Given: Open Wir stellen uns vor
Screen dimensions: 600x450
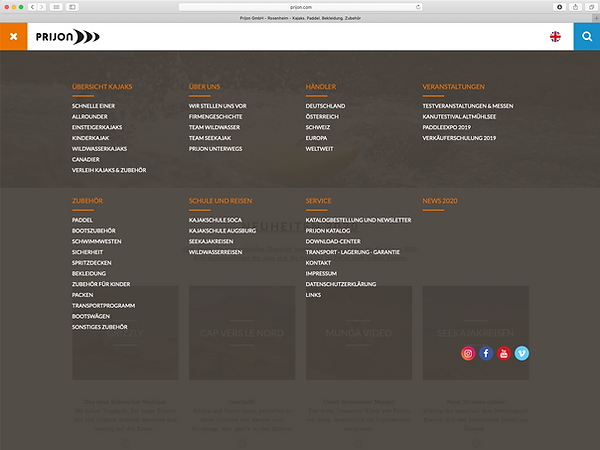Looking at the screenshot, I should tap(218, 106).
